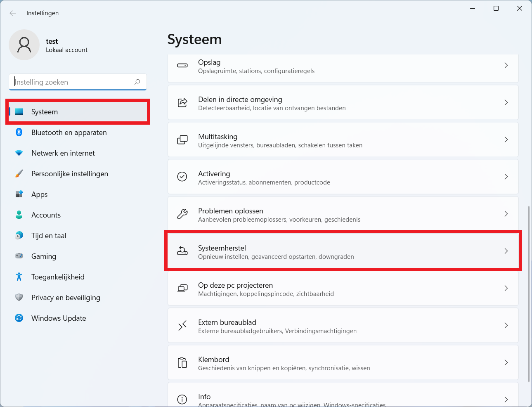This screenshot has width=532, height=407.
Task: Click the Instelling zoeken search field
Action: click(x=78, y=82)
